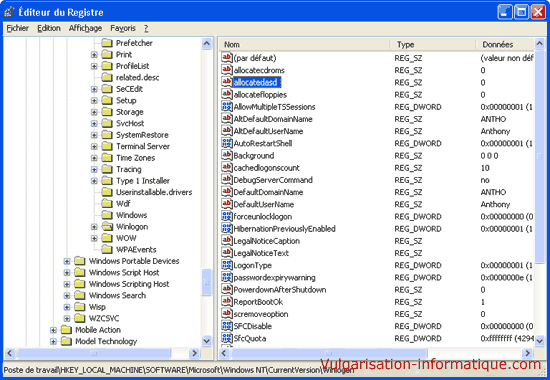550x380 pixels.
Task: Select the AltDefaultDomainName value
Action: [273, 119]
